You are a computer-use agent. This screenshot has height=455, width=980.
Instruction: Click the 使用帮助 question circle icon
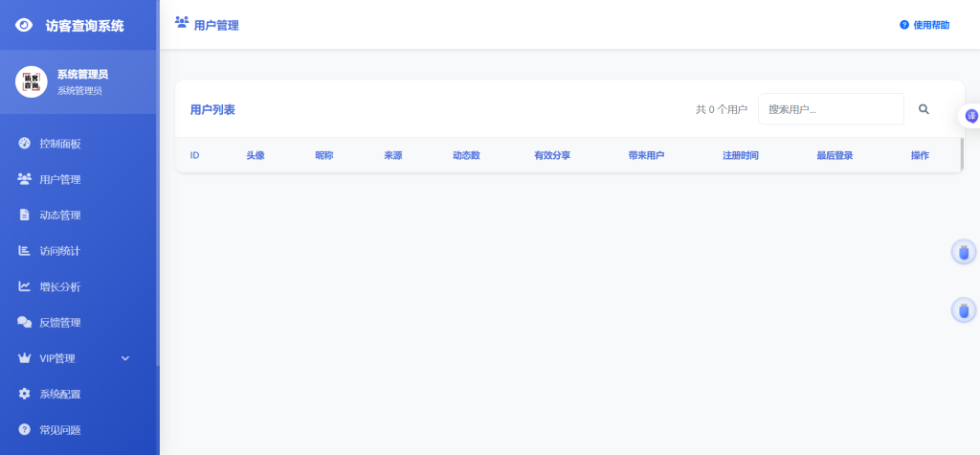click(x=903, y=25)
